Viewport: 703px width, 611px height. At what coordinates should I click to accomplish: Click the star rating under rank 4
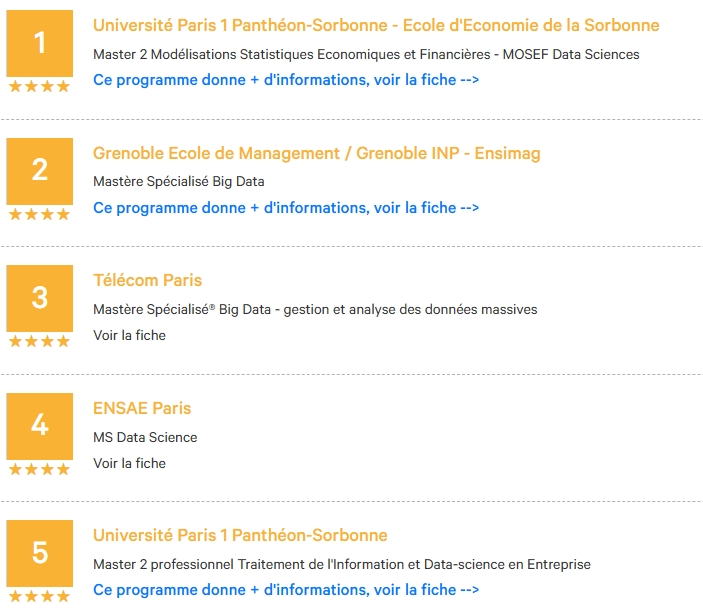tap(39, 469)
